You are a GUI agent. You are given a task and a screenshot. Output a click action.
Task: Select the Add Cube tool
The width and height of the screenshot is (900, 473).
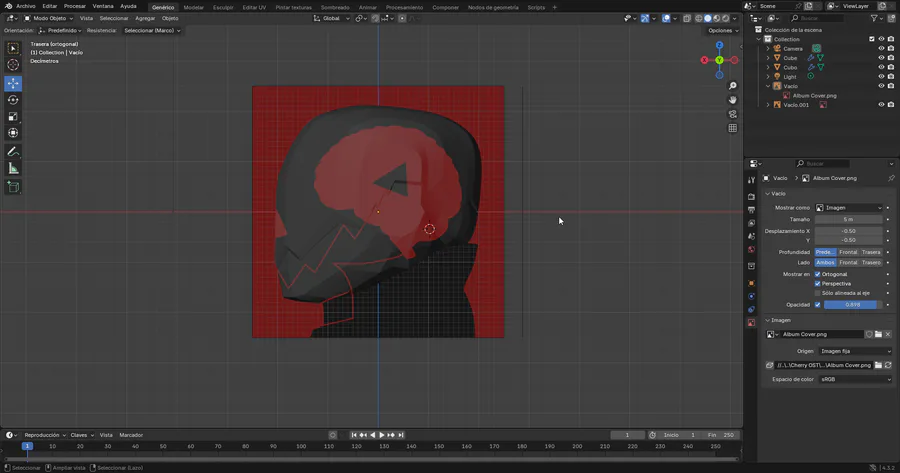pos(13,187)
